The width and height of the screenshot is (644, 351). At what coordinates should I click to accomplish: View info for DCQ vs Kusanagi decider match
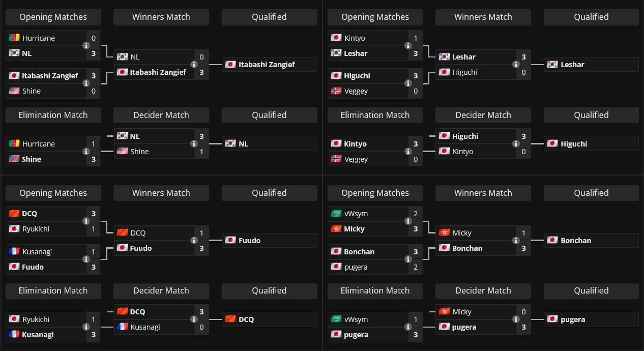194,319
